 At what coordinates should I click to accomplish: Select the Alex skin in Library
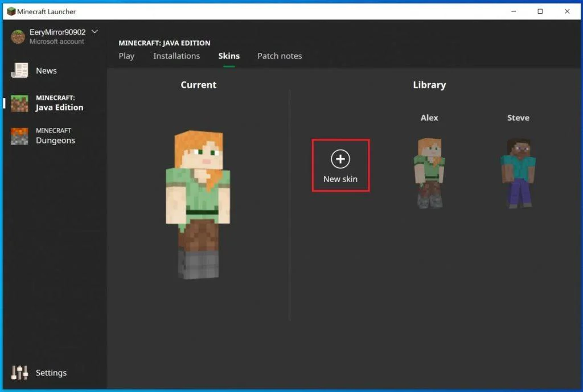point(429,173)
